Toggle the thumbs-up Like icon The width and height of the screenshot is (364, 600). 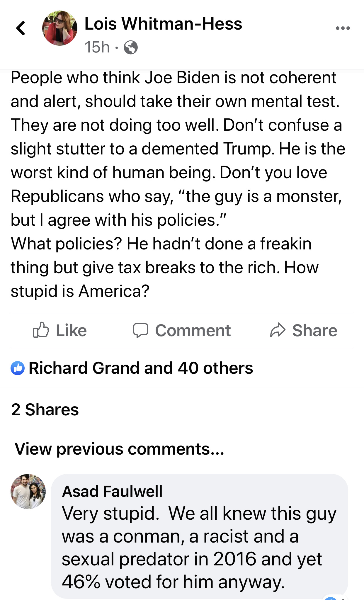41,330
